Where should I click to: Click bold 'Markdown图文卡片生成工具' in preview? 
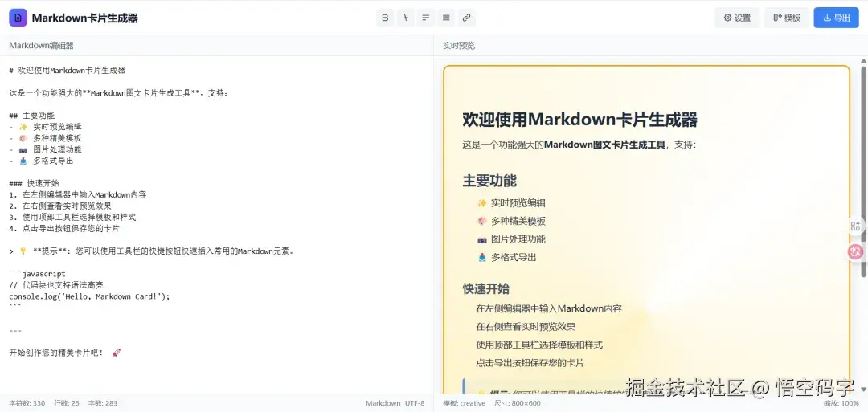[x=604, y=145]
